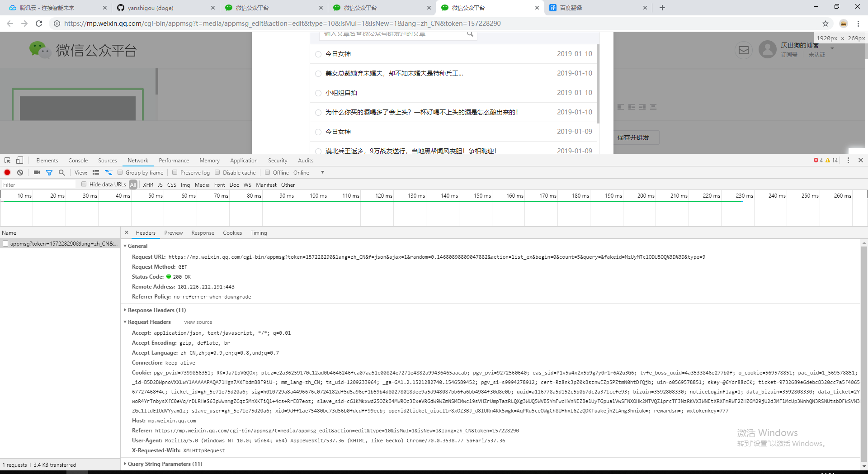The width and height of the screenshot is (868, 474).
Task: Switch to the 百度翻译 browser tab
Action: [598, 8]
